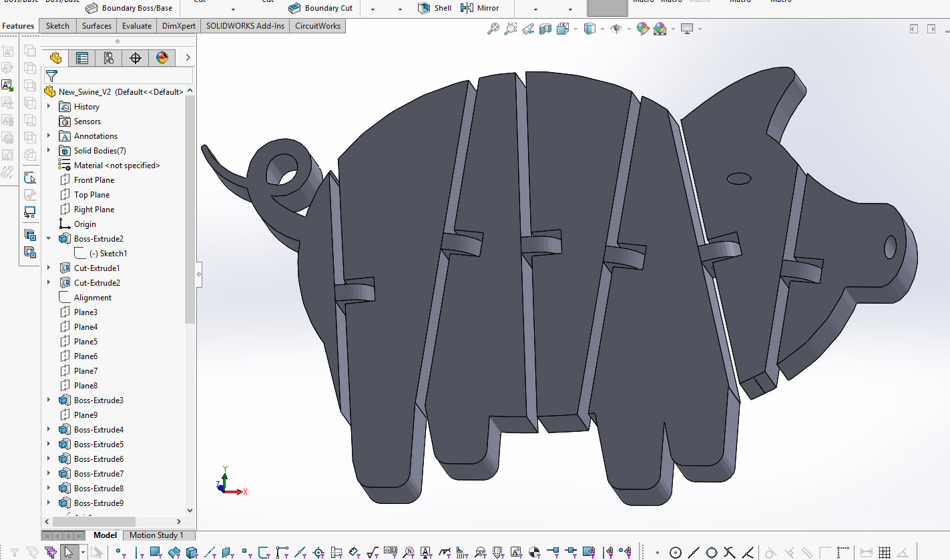
Task: Collapse the Boss-Extrude2 feature
Action: pyautogui.click(x=49, y=239)
